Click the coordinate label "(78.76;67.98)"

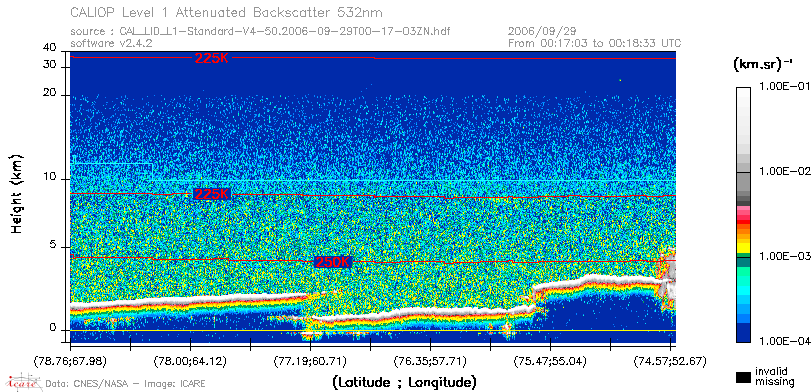[70, 361]
